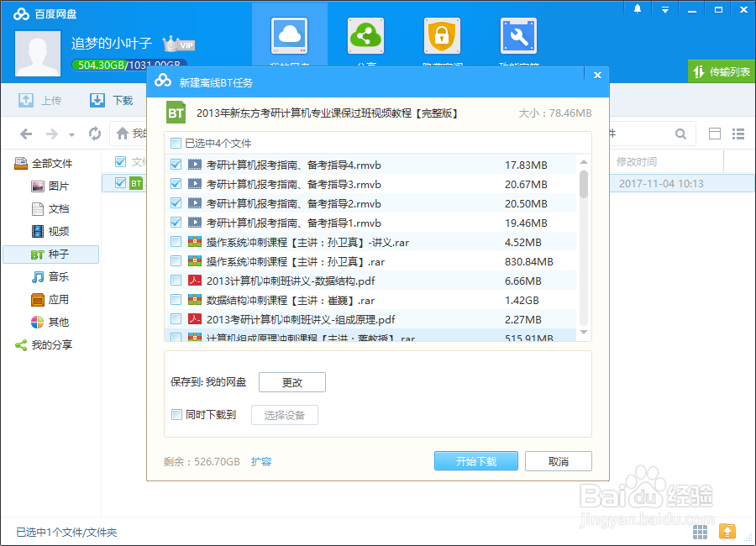Screen dimensions: 756x546
Task: Click the notification bell icon
Action: [638, 9]
